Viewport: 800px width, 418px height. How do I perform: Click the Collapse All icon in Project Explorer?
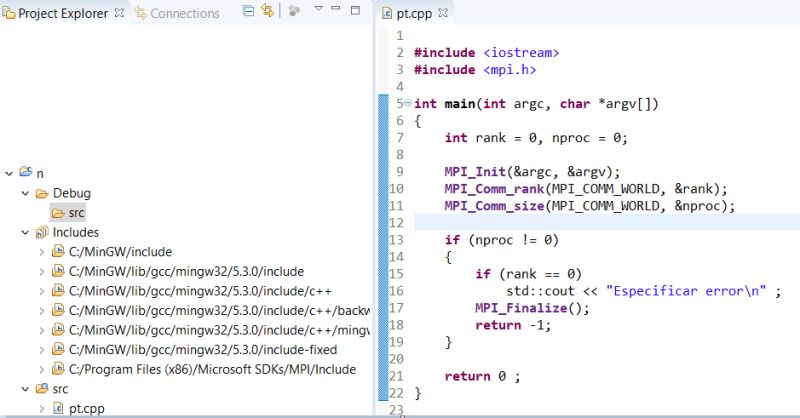(x=248, y=10)
